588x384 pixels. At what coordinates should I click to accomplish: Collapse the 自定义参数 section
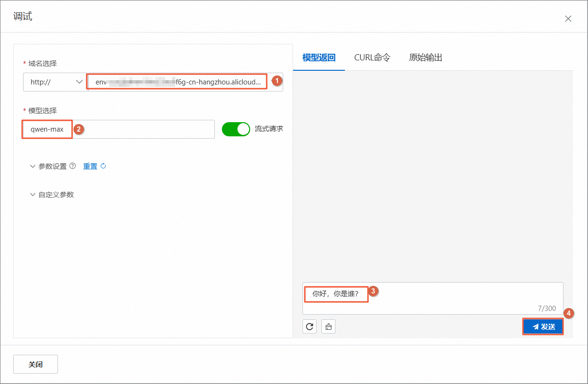pos(33,194)
